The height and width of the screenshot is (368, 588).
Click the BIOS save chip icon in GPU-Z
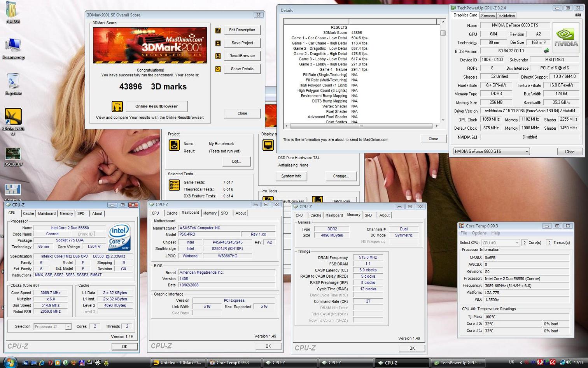click(546, 51)
